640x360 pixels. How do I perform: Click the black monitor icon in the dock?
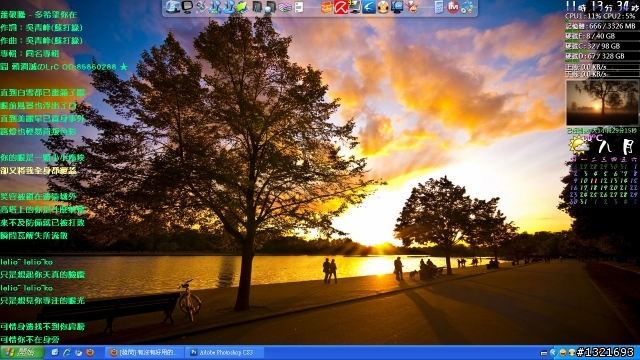point(187,7)
